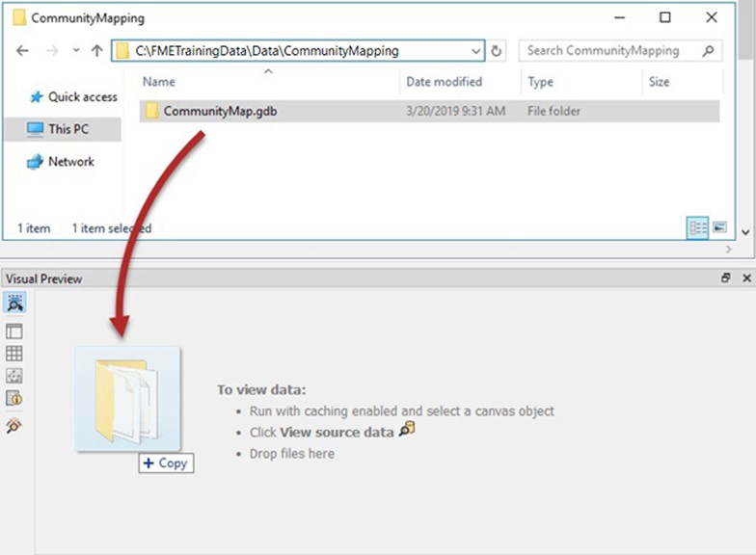This screenshot has height=555, width=756.
Task: Switch Explorer to large icons view layout
Action: [x=719, y=228]
